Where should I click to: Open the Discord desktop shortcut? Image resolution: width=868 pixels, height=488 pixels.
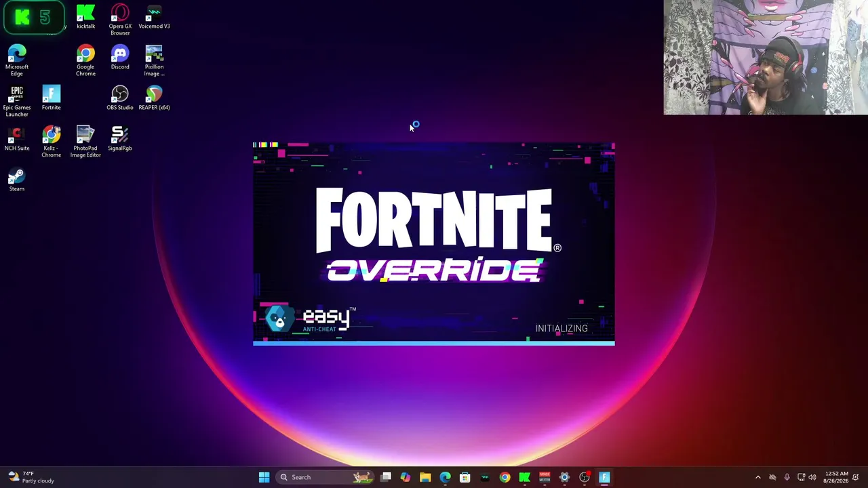point(120,58)
